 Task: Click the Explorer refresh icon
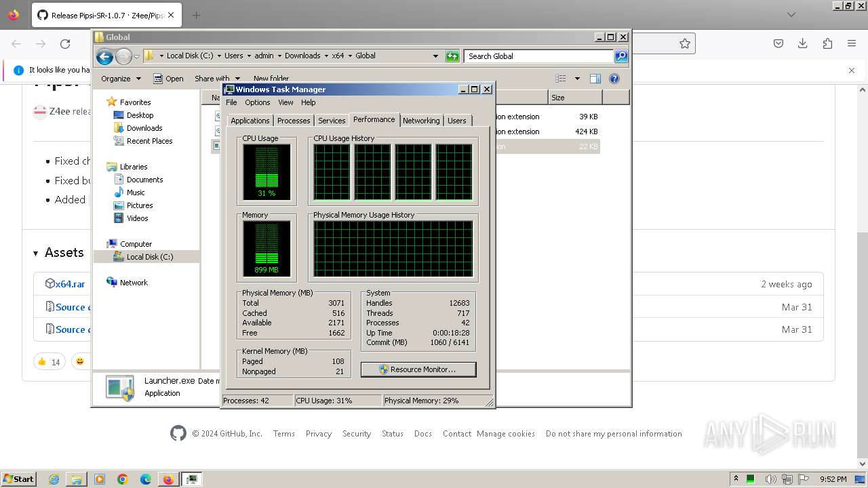click(452, 56)
